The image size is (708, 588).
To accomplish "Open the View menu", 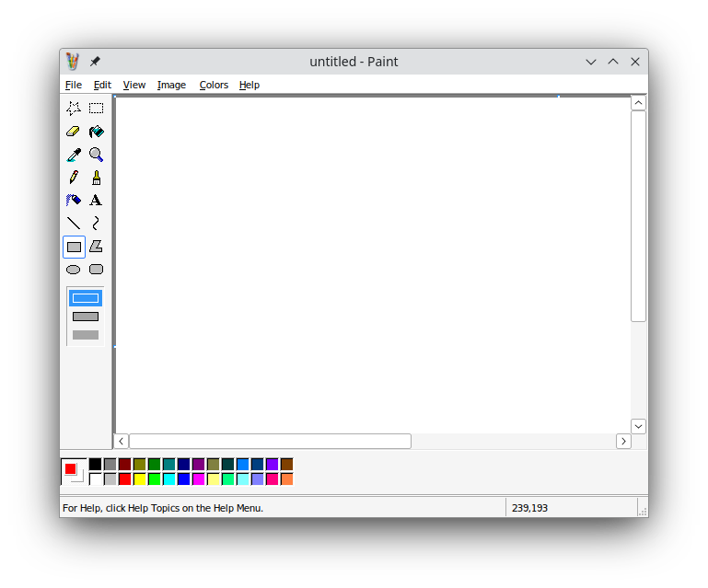I will 134,85.
